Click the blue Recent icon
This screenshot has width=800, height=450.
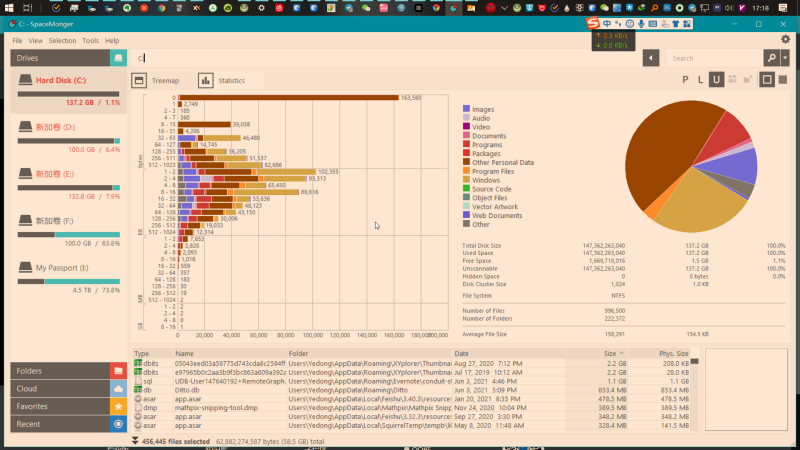(118, 424)
